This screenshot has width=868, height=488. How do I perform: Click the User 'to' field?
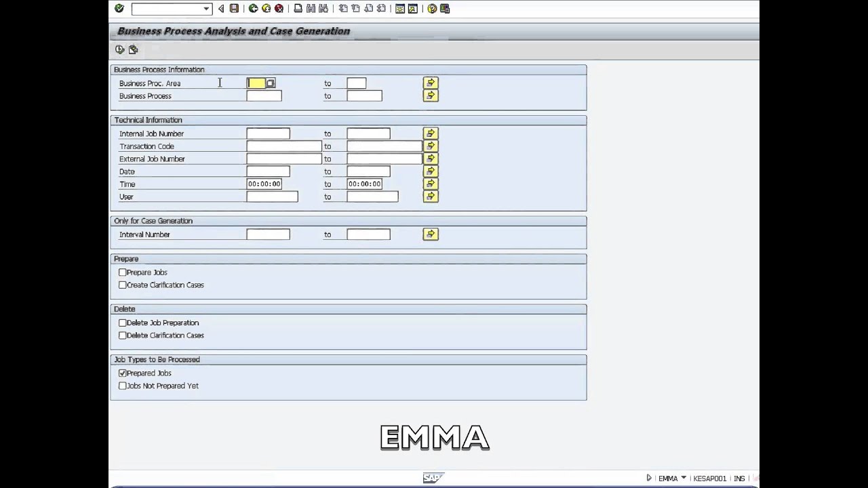tap(373, 197)
